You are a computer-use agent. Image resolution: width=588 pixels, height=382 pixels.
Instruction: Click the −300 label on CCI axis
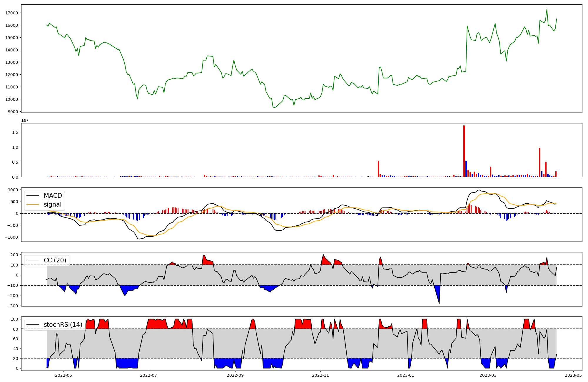pos(12,306)
